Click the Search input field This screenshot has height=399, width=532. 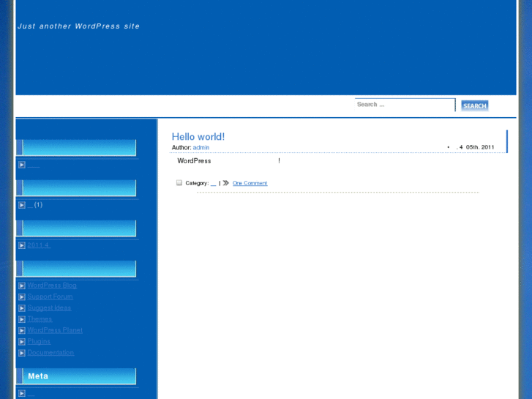(405, 105)
